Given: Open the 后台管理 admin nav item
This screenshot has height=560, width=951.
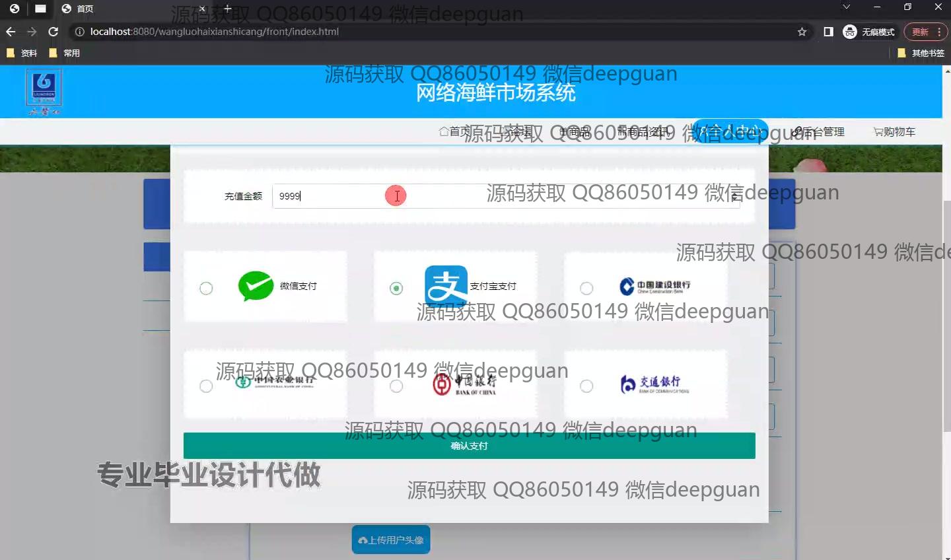Looking at the screenshot, I should pos(818,131).
